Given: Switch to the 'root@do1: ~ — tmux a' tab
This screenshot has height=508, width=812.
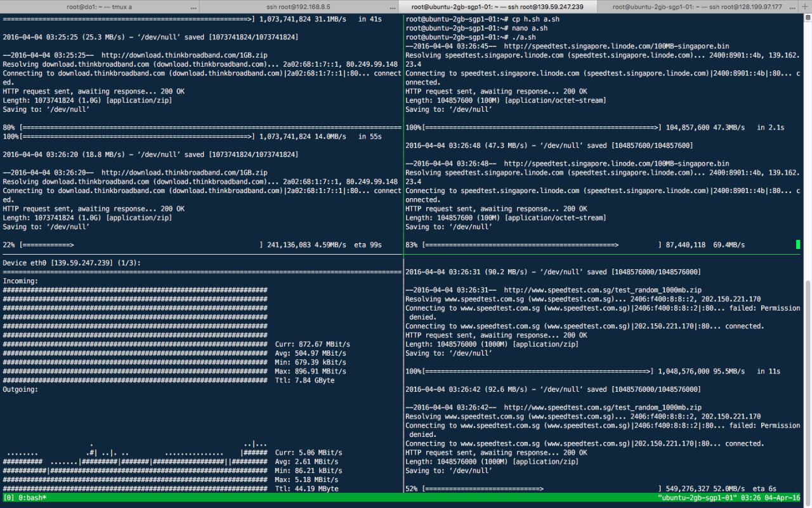Looking at the screenshot, I should pyautogui.click(x=100, y=6).
